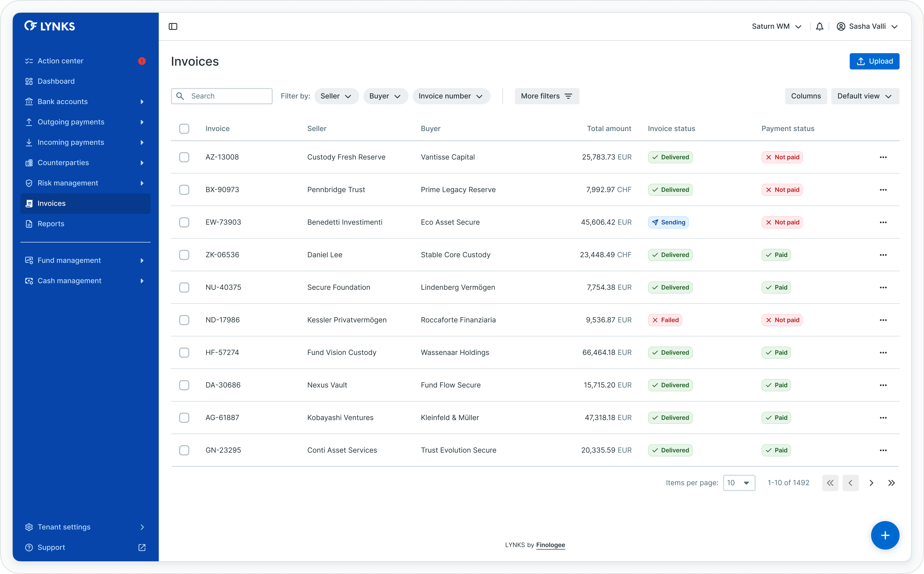Open the Seller filter dropdown

pos(336,96)
